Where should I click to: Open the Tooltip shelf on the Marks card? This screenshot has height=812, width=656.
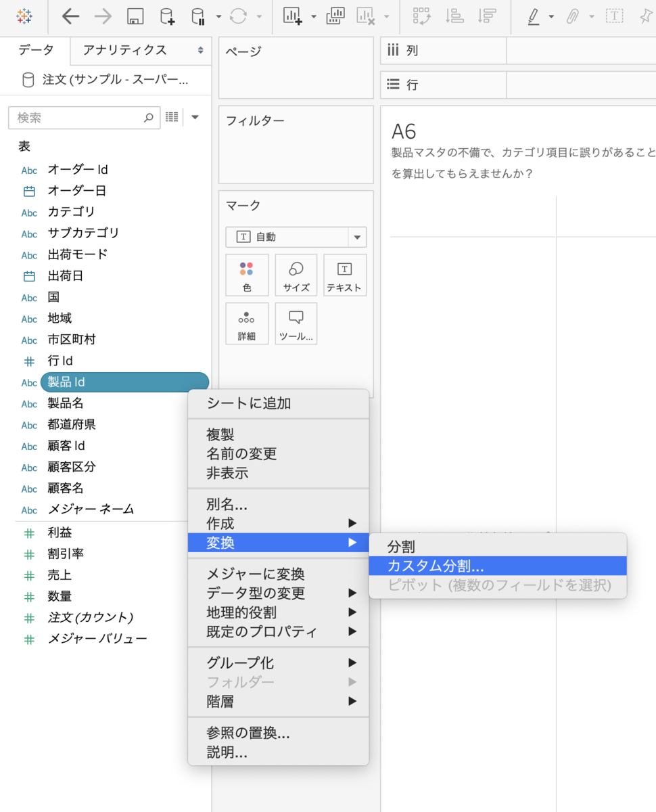(x=296, y=323)
